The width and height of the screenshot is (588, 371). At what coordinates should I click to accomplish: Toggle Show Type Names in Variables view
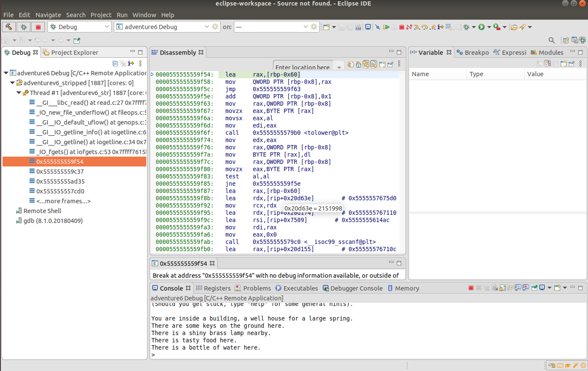539,64
